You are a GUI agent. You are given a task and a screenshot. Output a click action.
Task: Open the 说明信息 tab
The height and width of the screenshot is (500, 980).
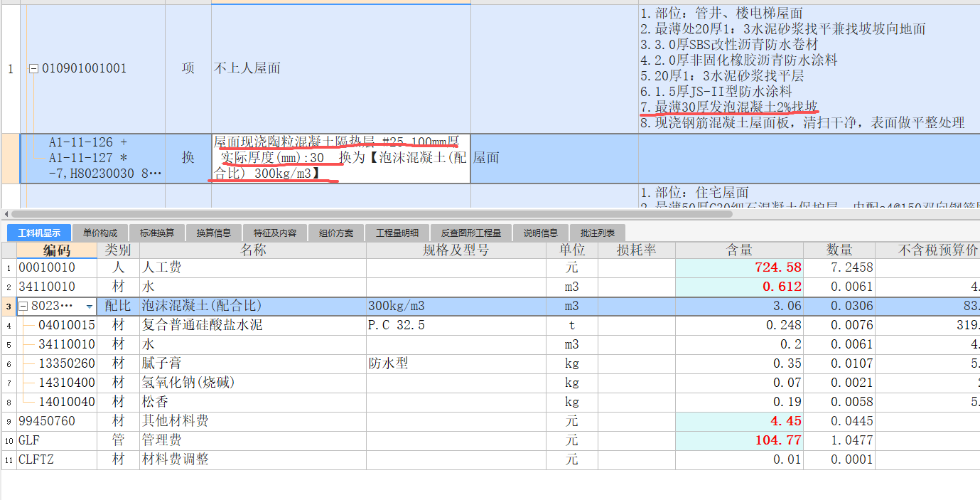541,233
